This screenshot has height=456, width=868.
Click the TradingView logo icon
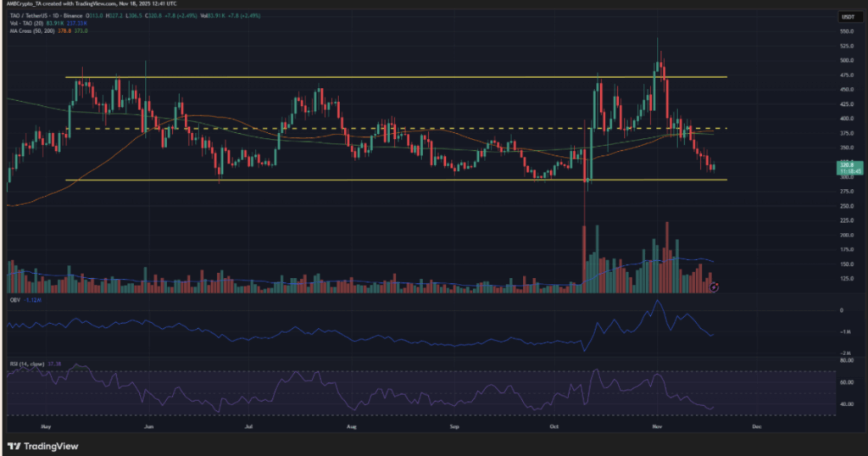[13, 446]
